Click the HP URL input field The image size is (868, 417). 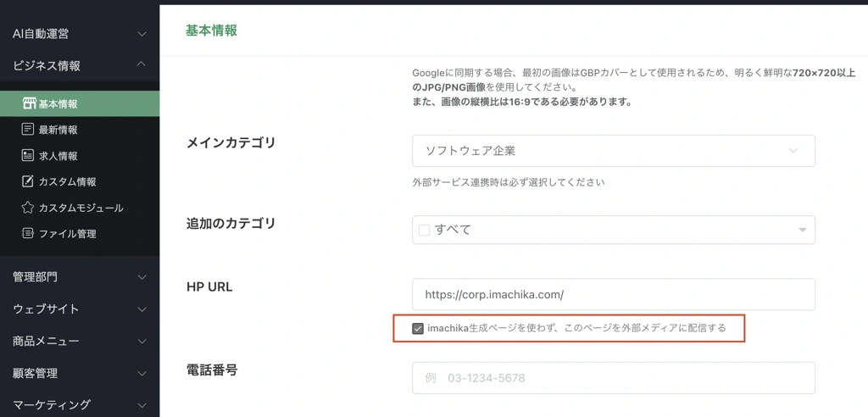(x=614, y=295)
